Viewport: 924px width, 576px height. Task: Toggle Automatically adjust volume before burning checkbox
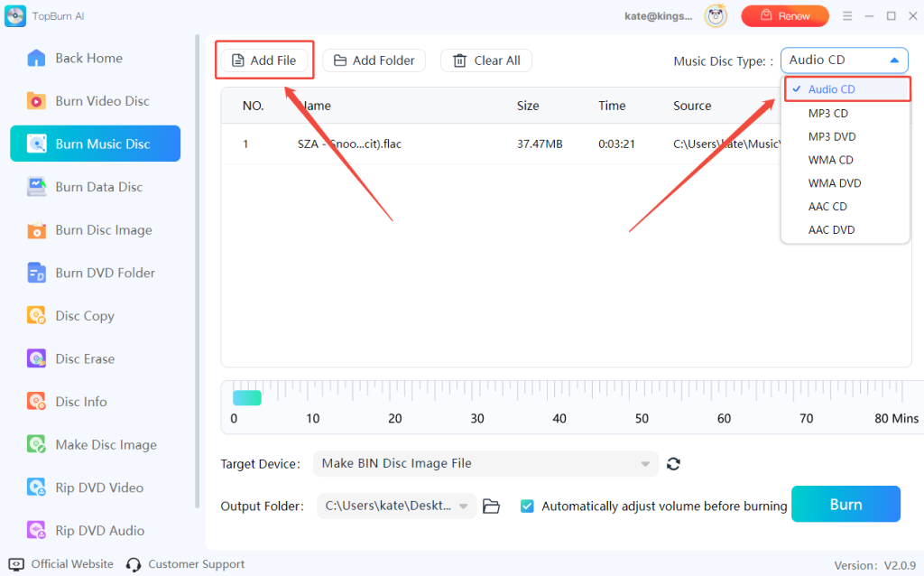click(528, 506)
